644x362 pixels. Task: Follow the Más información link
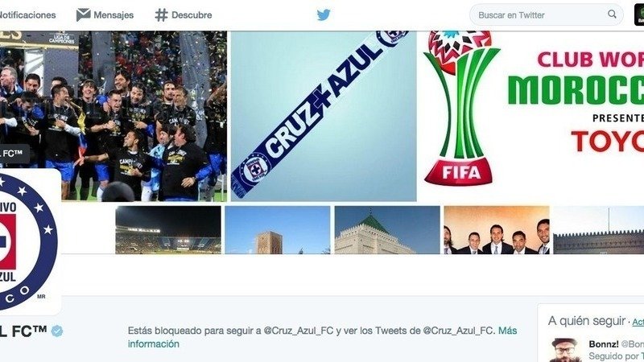pos(323,337)
